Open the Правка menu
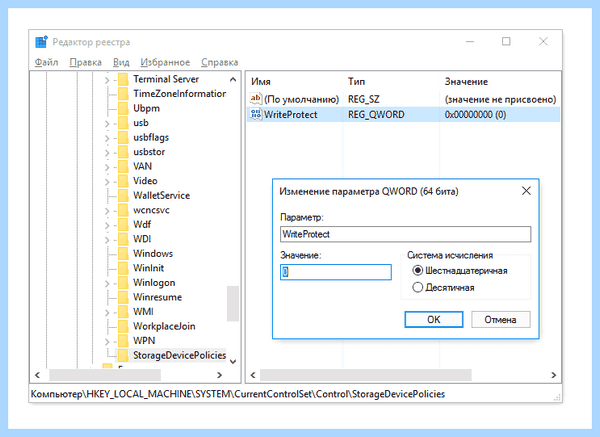 coord(85,62)
